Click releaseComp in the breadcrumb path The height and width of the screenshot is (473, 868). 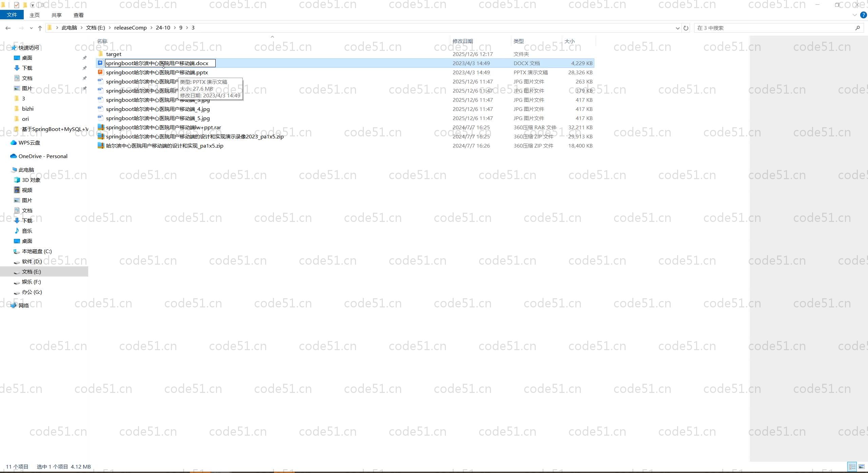(x=130, y=28)
